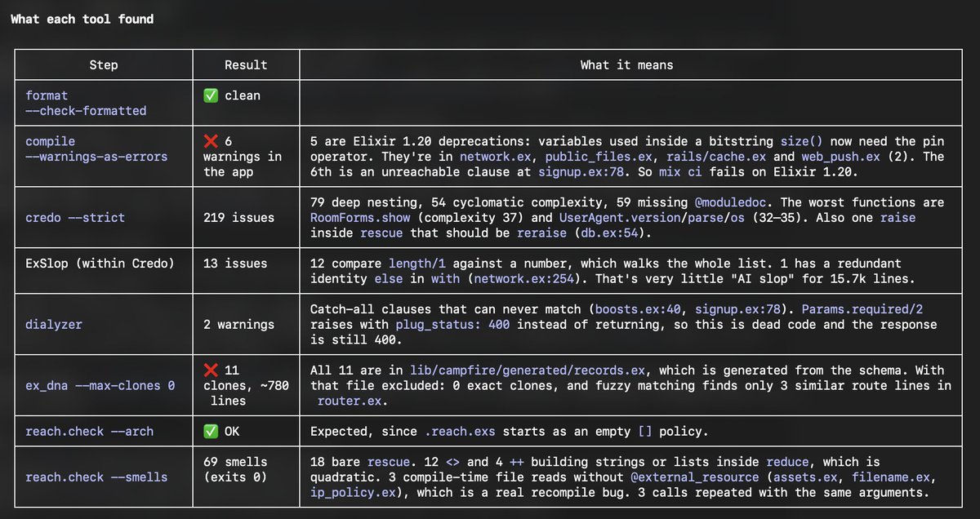Viewport: 980px width, 519px height.
Task: Click the '2 warnings' result cell
Action: pyautogui.click(x=246, y=324)
